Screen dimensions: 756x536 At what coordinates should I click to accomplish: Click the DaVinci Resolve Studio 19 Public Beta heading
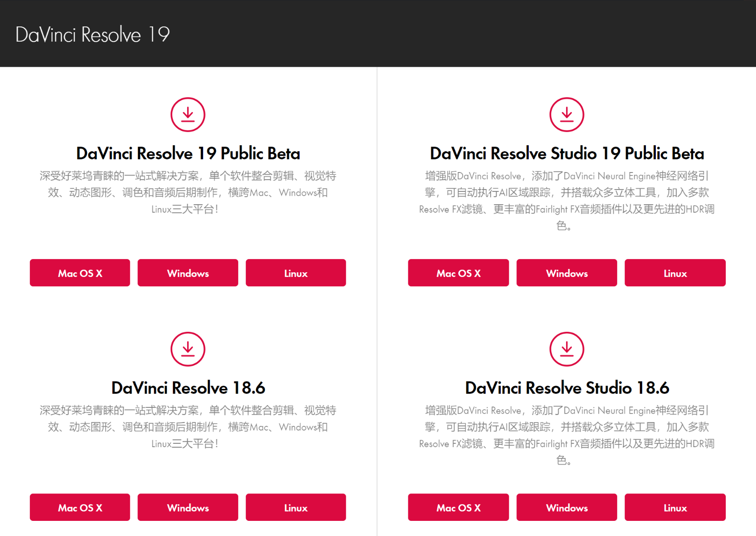[567, 154]
